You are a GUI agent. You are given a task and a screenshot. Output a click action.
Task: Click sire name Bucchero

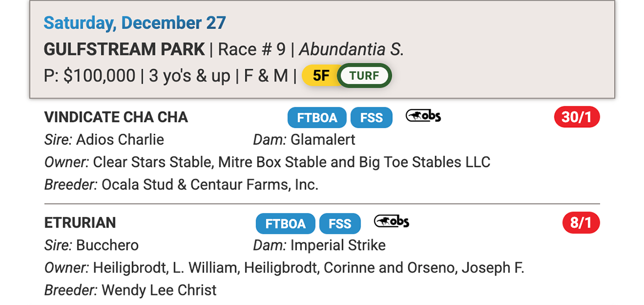tap(107, 245)
